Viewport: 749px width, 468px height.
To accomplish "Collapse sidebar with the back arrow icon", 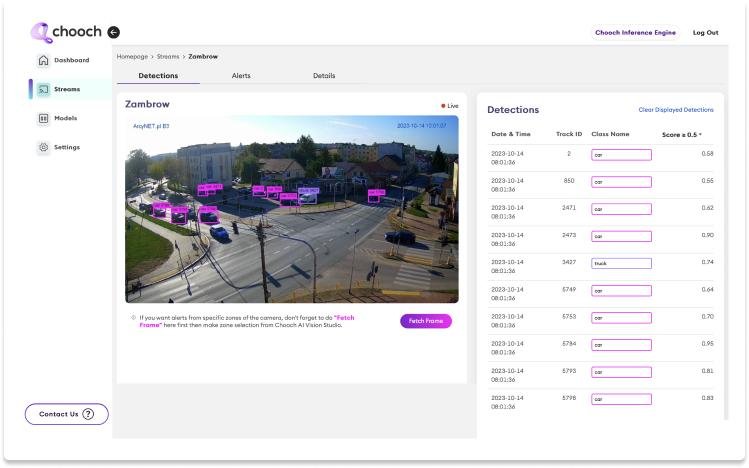I will (x=113, y=33).
